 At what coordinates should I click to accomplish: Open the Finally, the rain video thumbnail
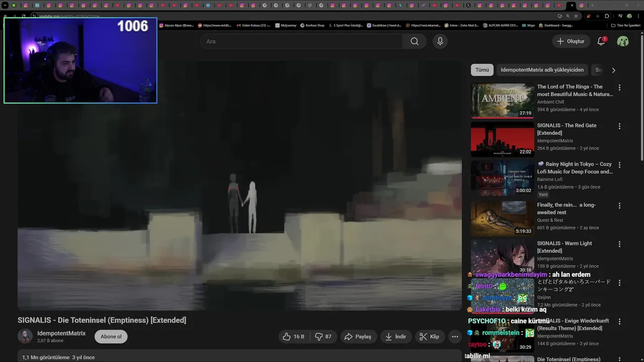(x=503, y=219)
